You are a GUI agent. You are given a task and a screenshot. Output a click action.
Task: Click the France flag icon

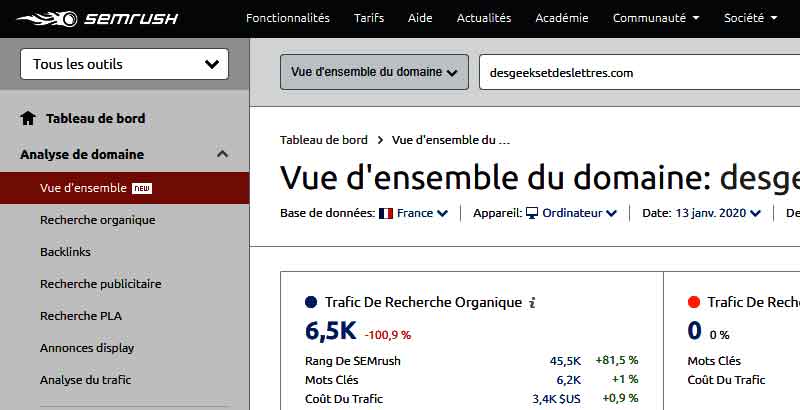(386, 213)
